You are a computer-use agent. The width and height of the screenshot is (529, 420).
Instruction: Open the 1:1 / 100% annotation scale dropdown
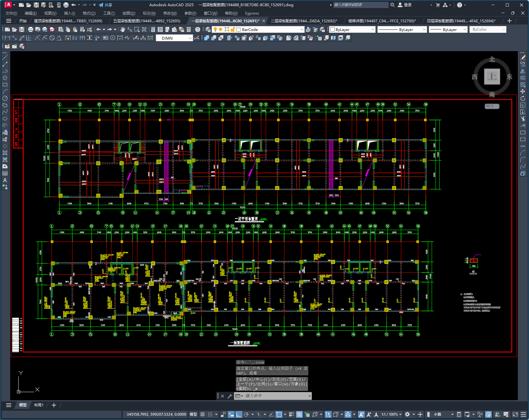391,414
